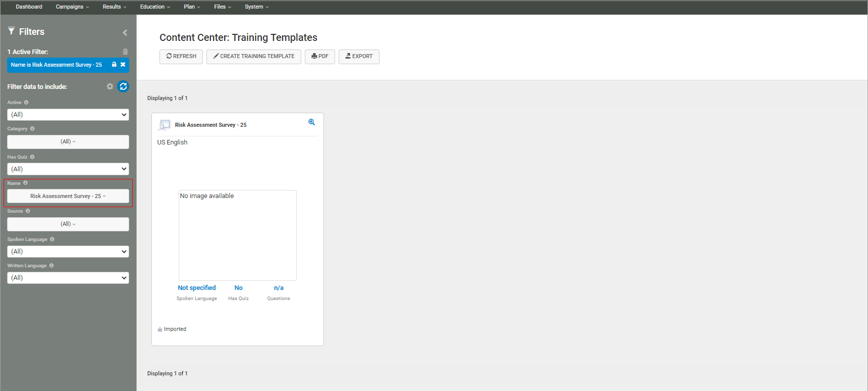Click the top 'Displaying 1 of 1' text

[x=168, y=98]
